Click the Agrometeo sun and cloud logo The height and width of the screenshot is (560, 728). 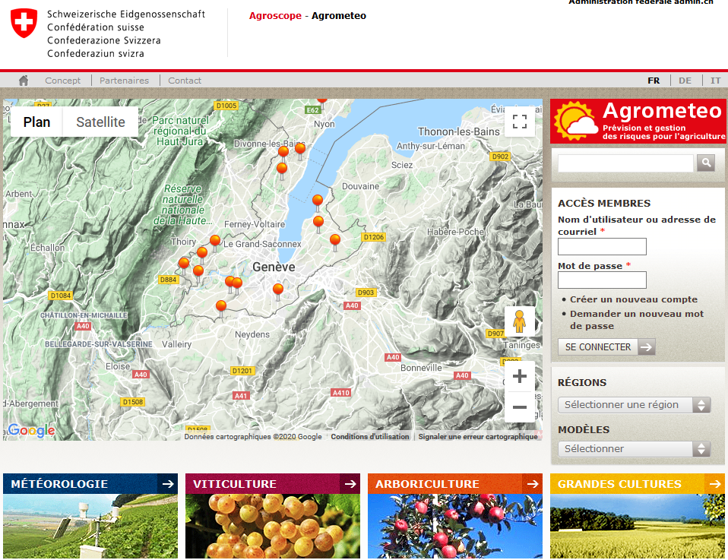click(575, 121)
